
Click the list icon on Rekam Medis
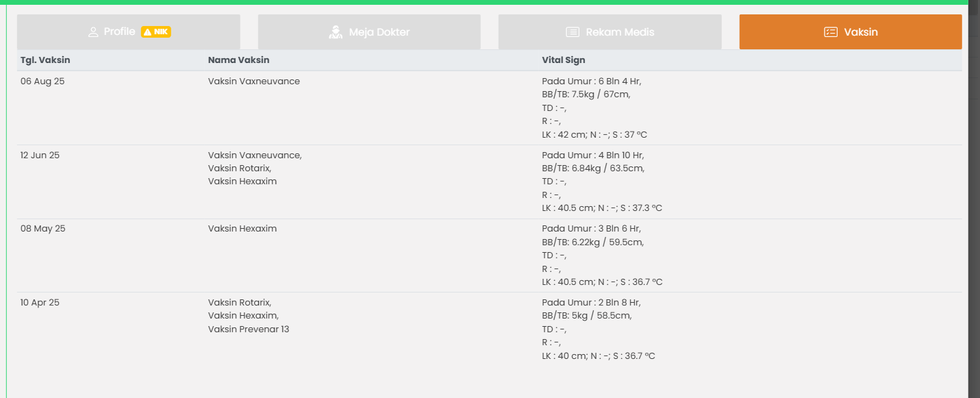point(573,32)
